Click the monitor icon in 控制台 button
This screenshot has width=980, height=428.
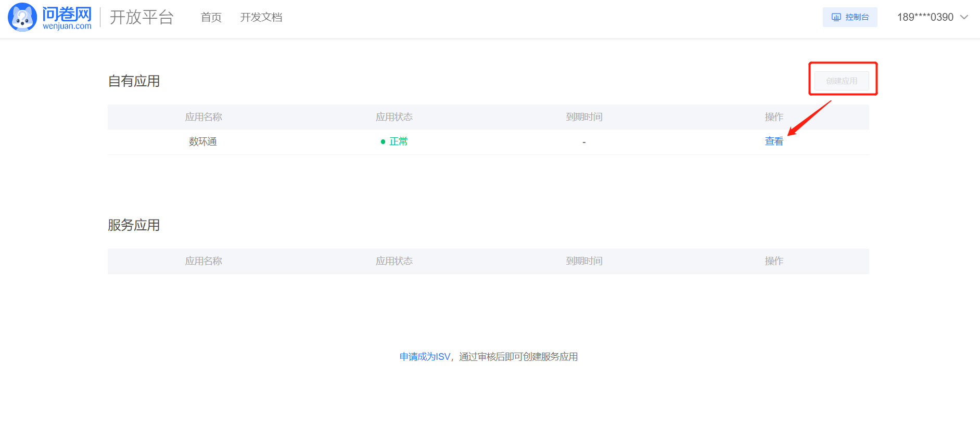point(836,17)
